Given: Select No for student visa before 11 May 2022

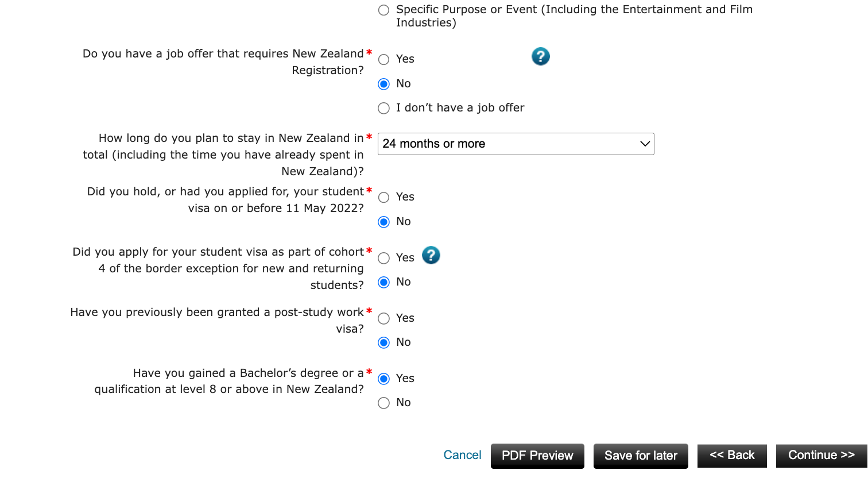Looking at the screenshot, I should coord(384,222).
